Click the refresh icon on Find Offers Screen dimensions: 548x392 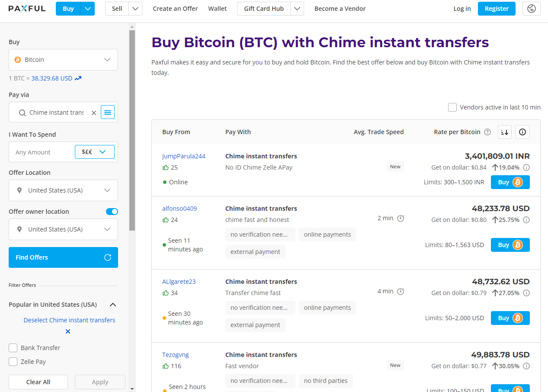pos(108,257)
